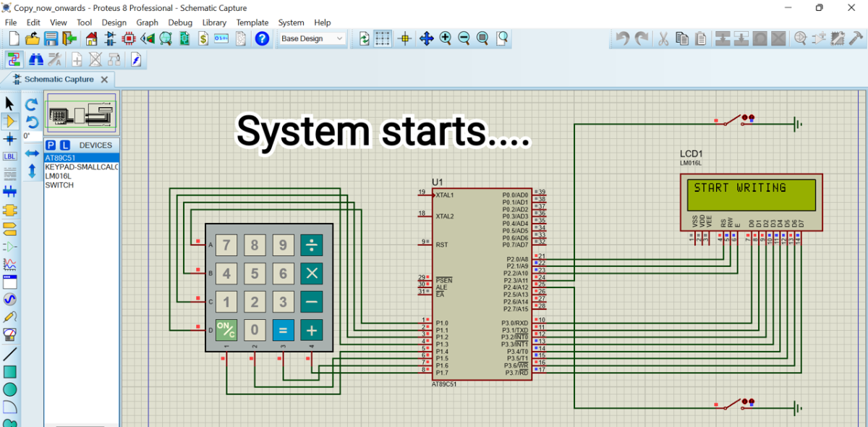Click the L library manager button
Image resolution: width=868 pixels, height=427 pixels.
pos(64,145)
